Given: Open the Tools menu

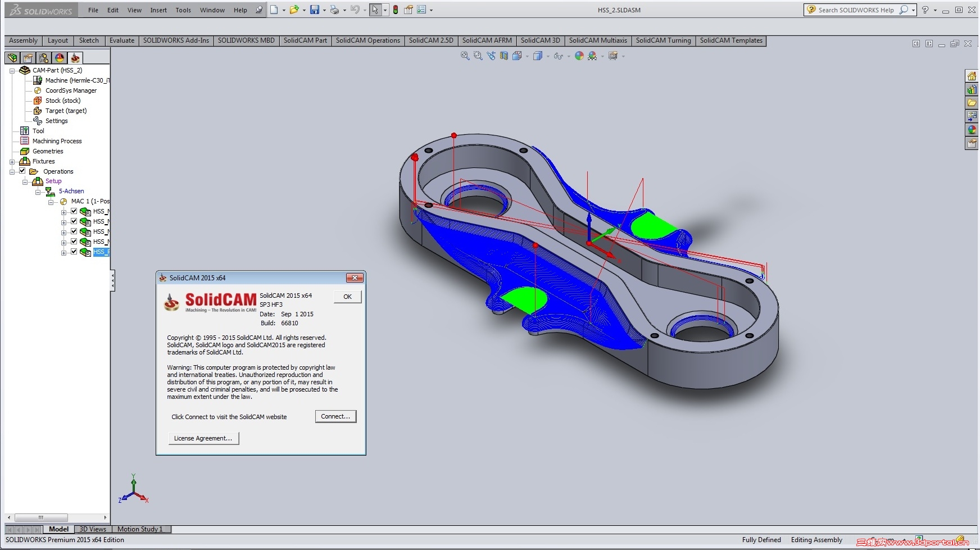Looking at the screenshot, I should click(183, 10).
